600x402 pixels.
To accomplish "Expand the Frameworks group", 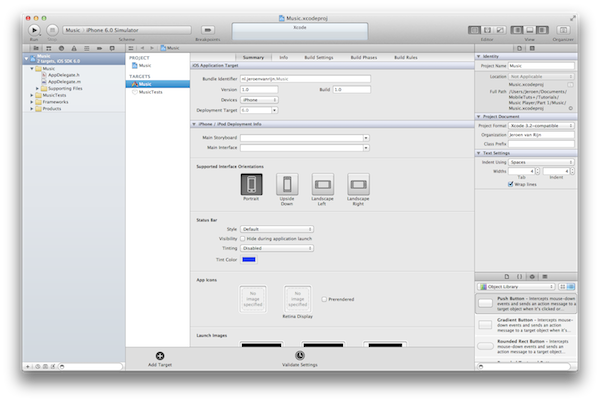I will point(32,102).
